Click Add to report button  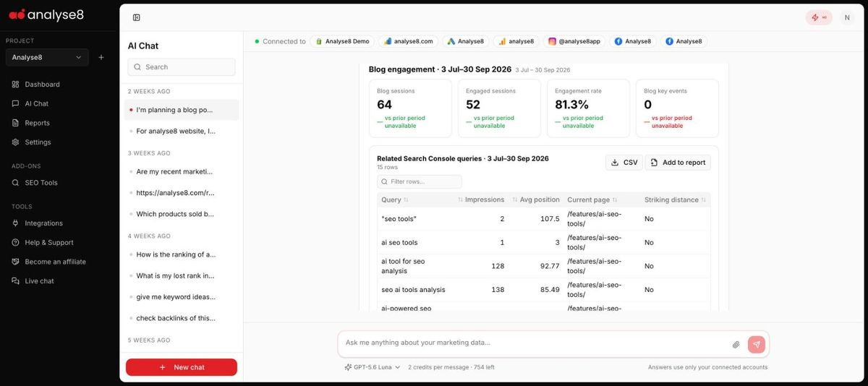[678, 163]
